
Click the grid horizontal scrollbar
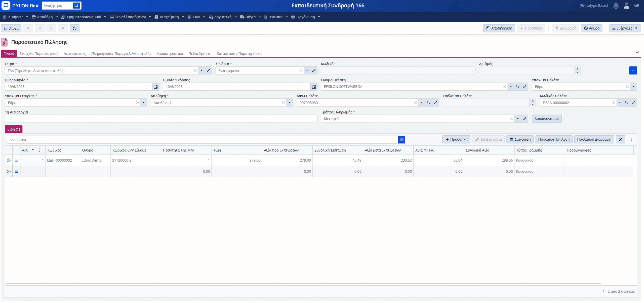304,283
